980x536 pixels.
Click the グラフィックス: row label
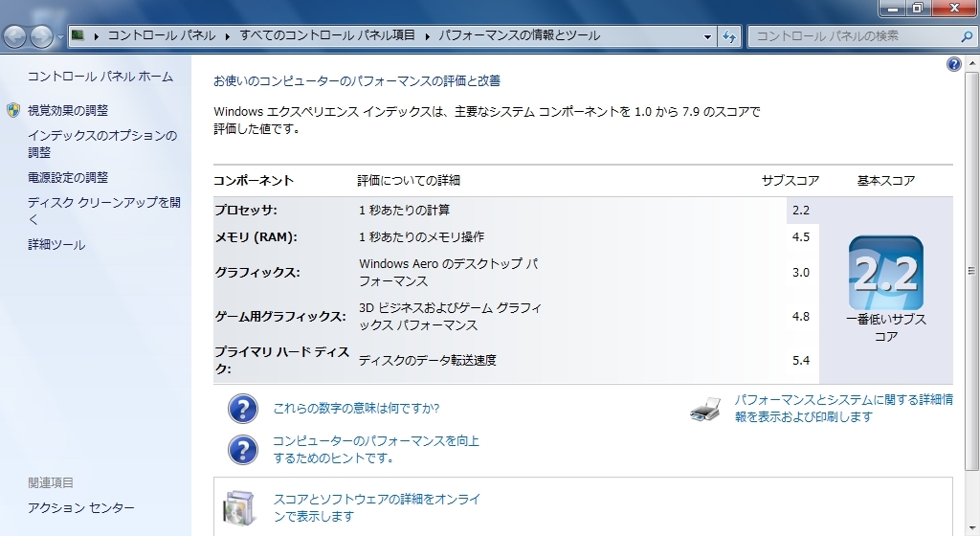click(x=257, y=273)
